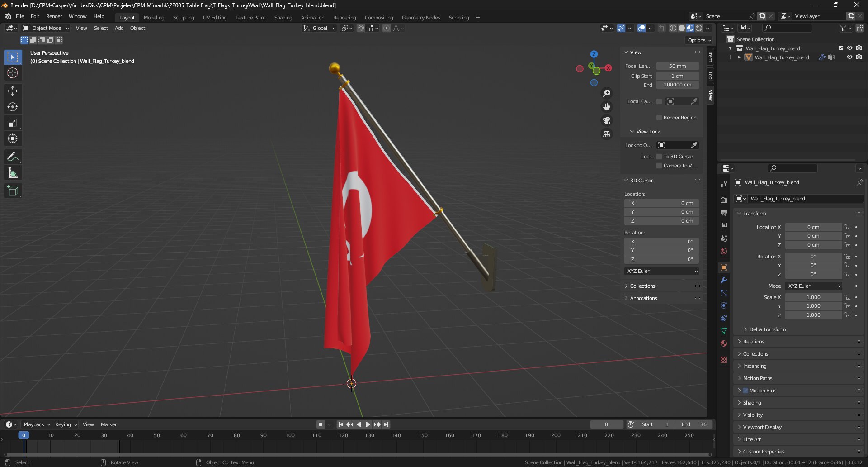Open the View Layer properties tab icon
The width and height of the screenshot is (868, 467).
[x=724, y=225]
